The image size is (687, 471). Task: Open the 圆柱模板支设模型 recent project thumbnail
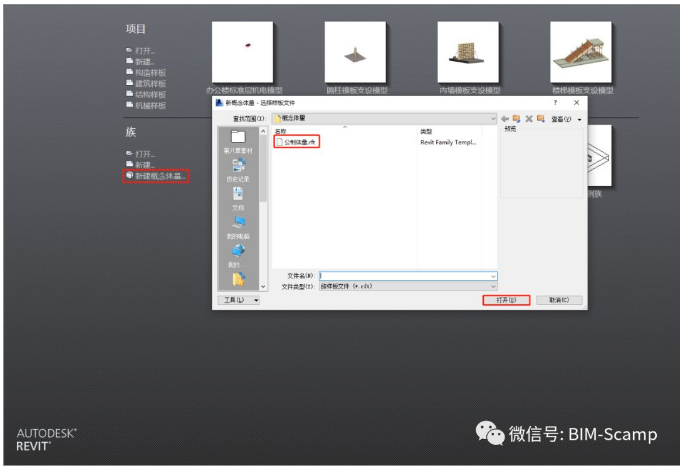pyautogui.click(x=355, y=52)
